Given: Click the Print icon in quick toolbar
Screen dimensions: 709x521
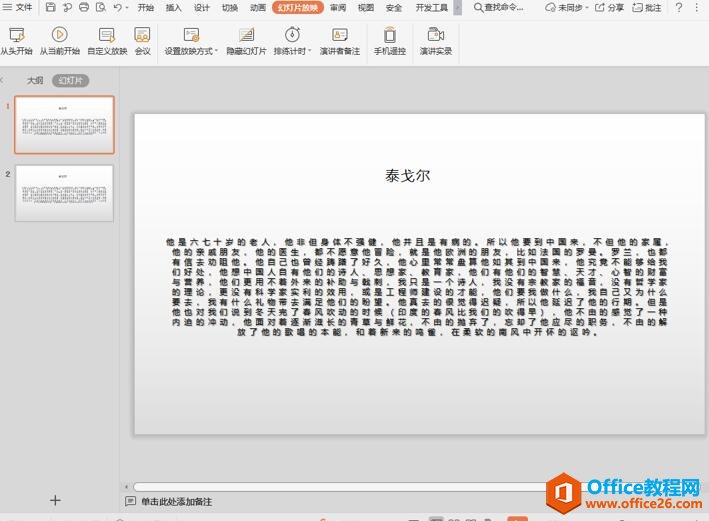Looking at the screenshot, I should (84, 7).
